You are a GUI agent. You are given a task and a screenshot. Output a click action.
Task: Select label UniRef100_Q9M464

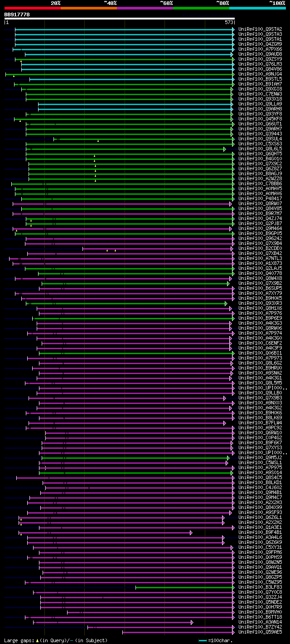[x=260, y=229]
